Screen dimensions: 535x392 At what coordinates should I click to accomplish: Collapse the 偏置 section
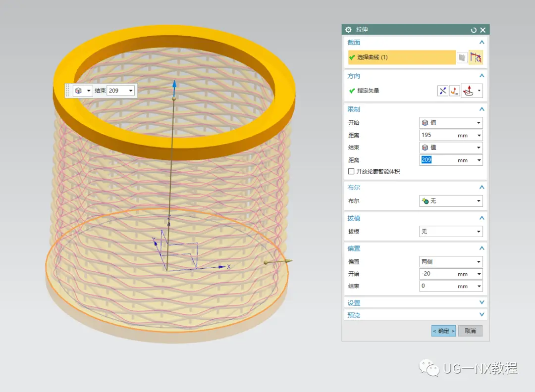pyautogui.click(x=482, y=248)
